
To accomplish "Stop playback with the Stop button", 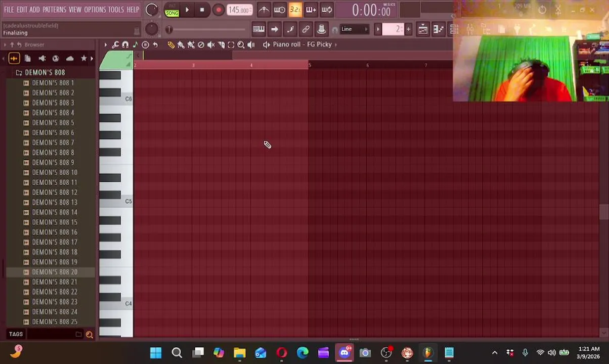I will click(202, 10).
